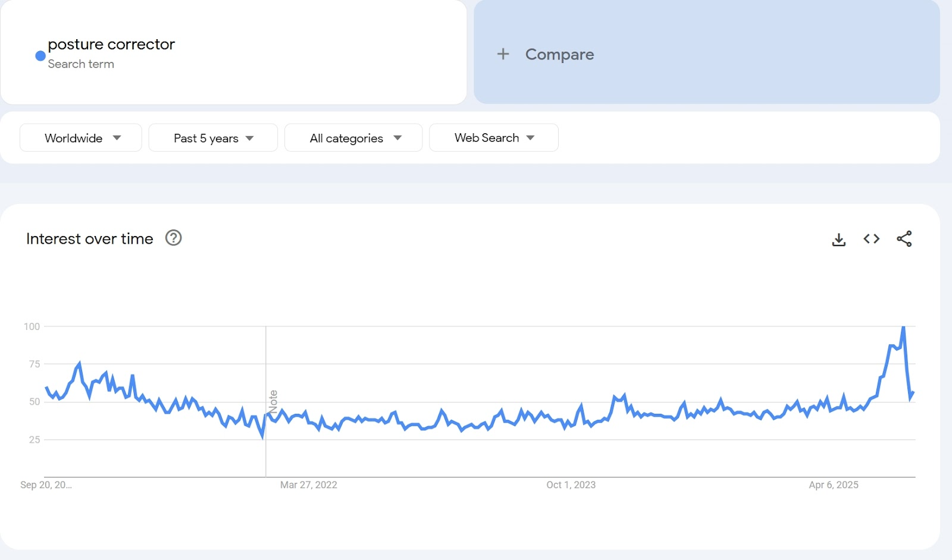Select the Web Search type dropdown
This screenshot has height=560, width=952.
click(487, 138)
